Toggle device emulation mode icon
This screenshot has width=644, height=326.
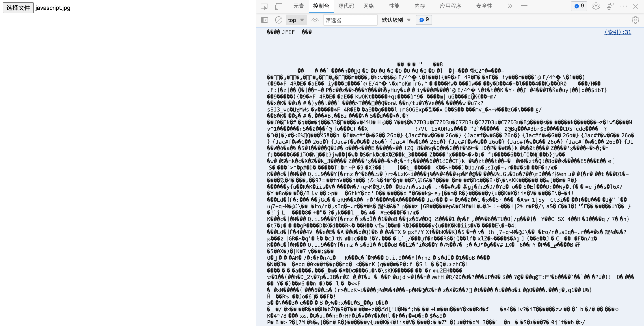coord(279,6)
